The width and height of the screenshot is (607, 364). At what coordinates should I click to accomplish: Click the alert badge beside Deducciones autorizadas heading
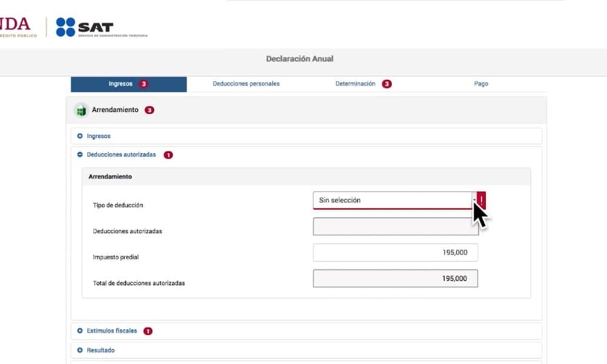168,155
